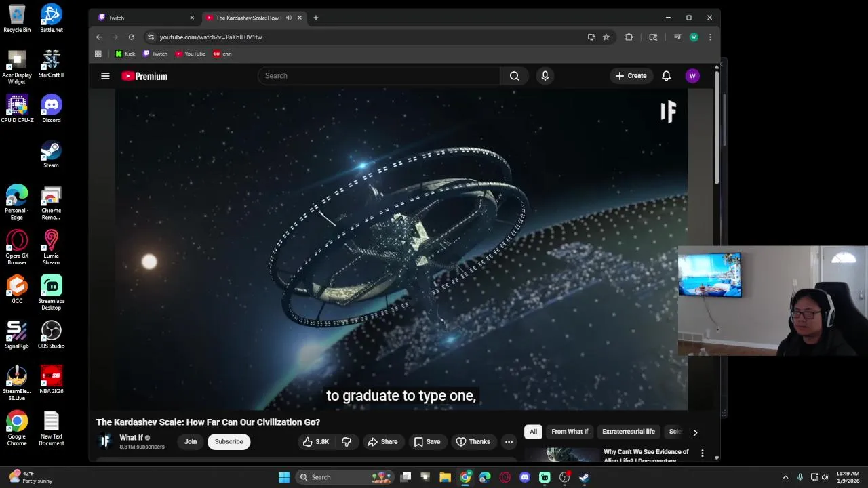The image size is (868, 488).
Task: Open Kick bookmark
Action: (x=125, y=54)
